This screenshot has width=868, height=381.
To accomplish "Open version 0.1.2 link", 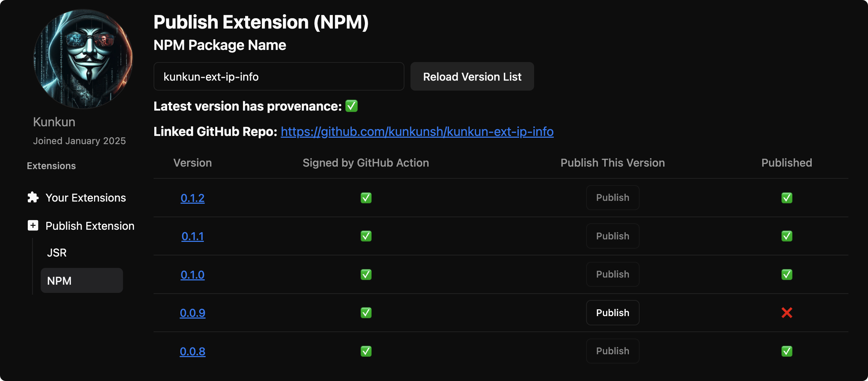I will 192,198.
